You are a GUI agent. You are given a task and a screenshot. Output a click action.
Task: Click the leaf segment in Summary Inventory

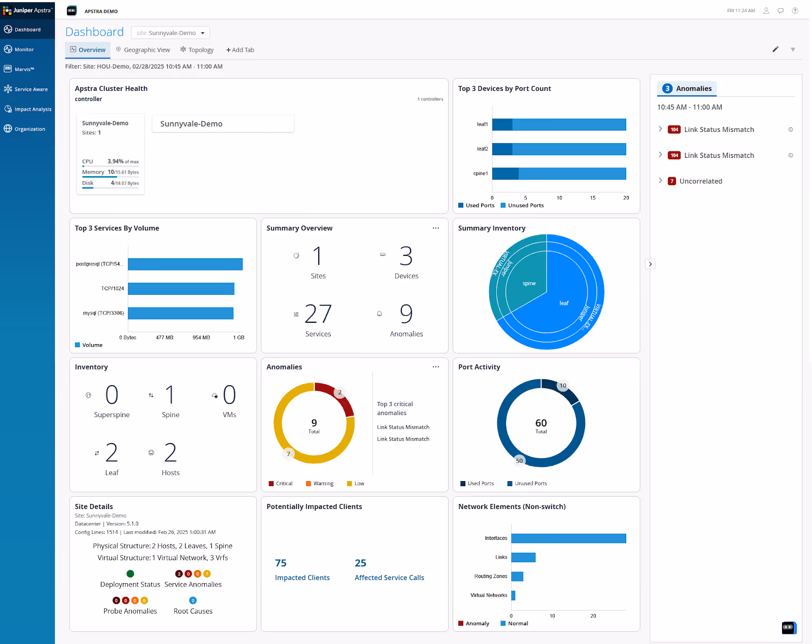[564, 303]
